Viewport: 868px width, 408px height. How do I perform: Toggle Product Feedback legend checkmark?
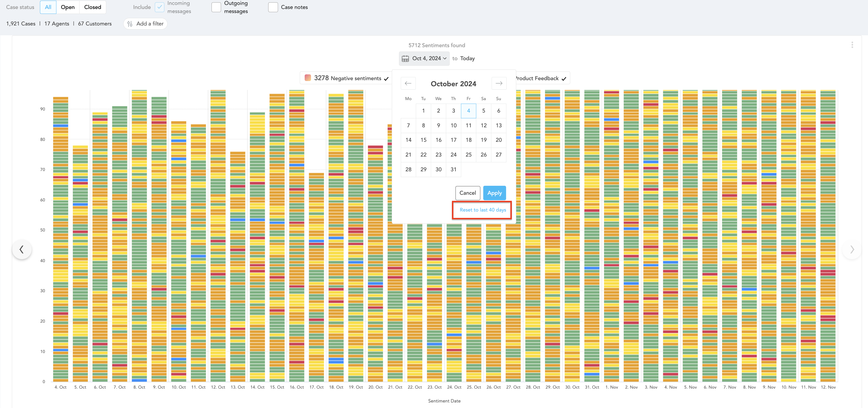(x=564, y=78)
